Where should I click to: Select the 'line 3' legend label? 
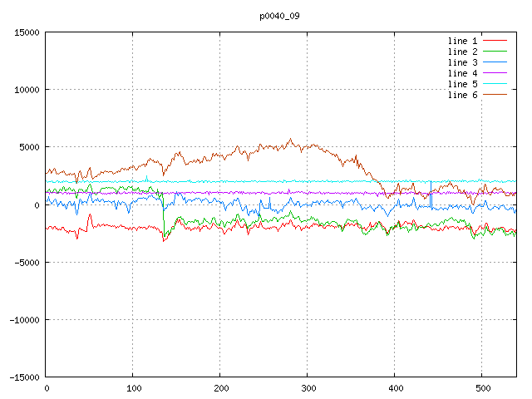(x=463, y=62)
